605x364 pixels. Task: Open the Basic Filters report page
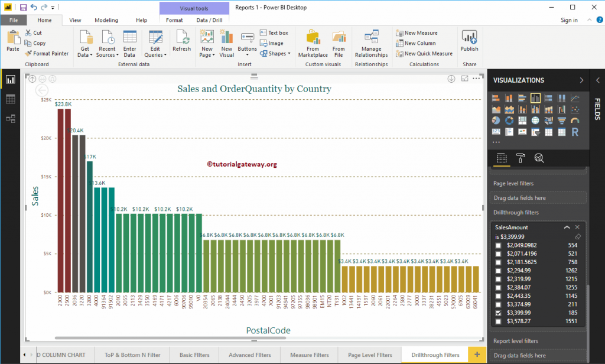pos(194,355)
